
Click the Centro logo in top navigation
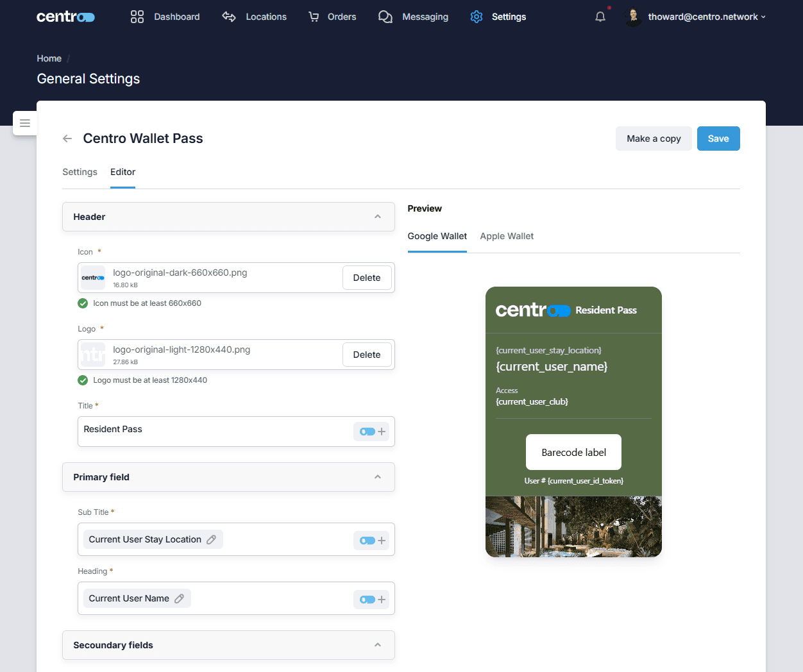65,17
